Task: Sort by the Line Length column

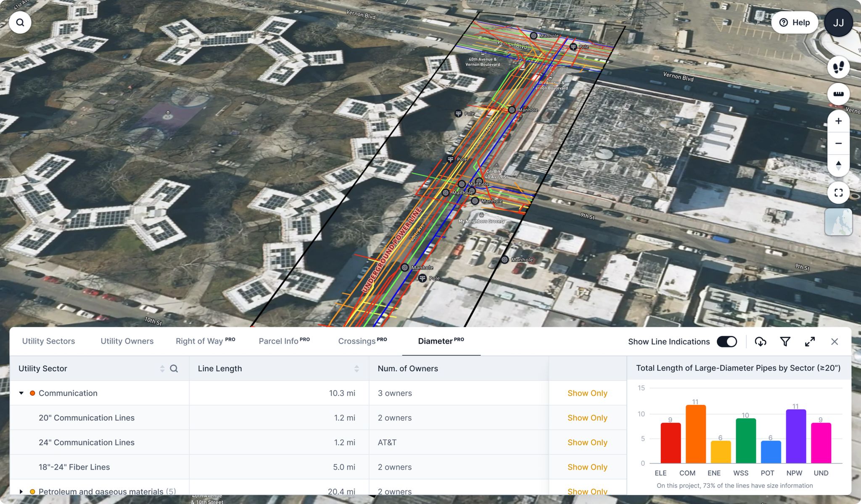Action: [x=357, y=369]
